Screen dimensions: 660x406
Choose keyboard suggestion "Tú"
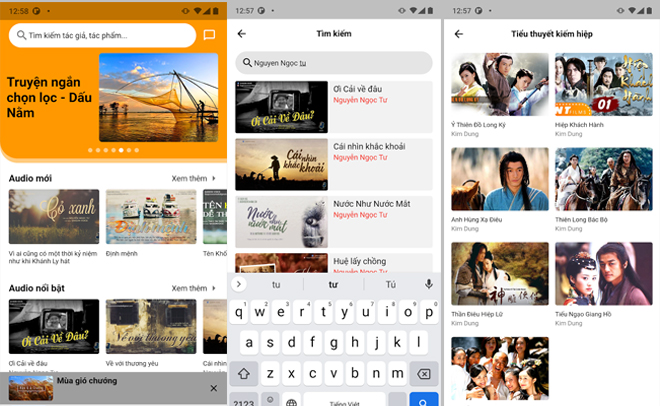391,285
